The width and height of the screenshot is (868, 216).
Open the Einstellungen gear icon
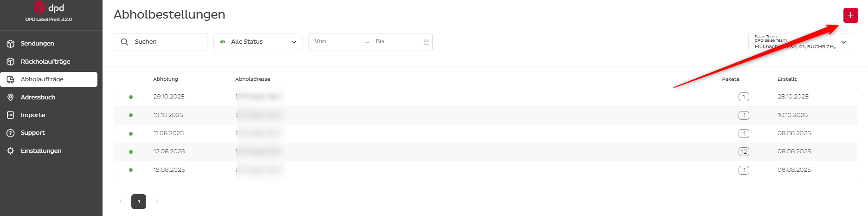[x=11, y=151]
